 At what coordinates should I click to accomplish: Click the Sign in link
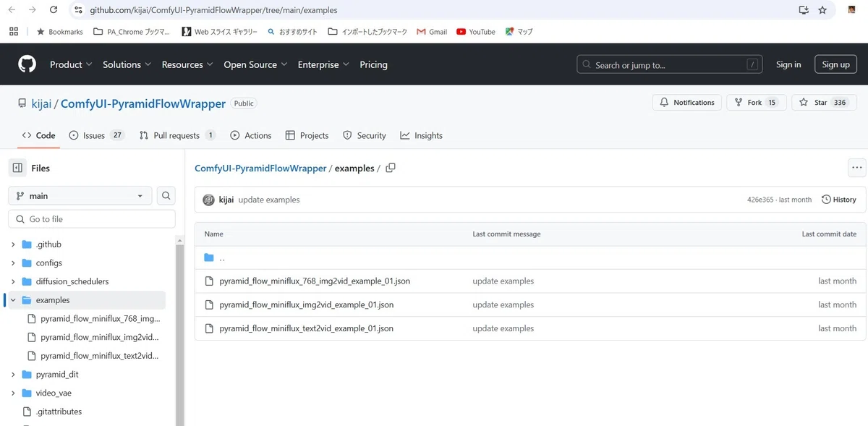(788, 64)
